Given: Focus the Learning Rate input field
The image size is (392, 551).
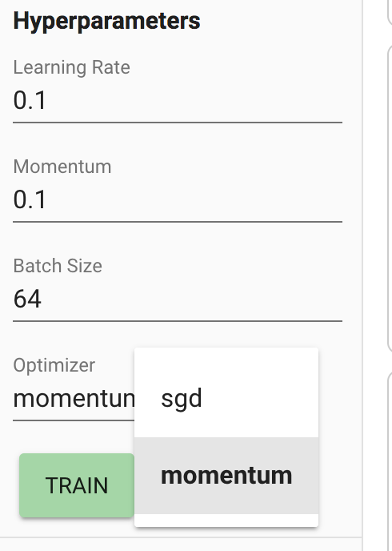Looking at the screenshot, I should point(178,100).
